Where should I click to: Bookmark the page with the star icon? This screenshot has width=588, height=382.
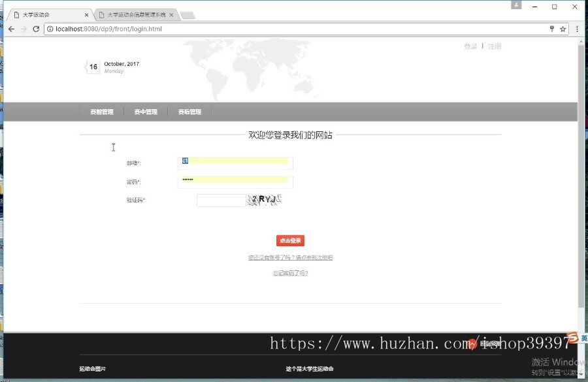point(563,29)
